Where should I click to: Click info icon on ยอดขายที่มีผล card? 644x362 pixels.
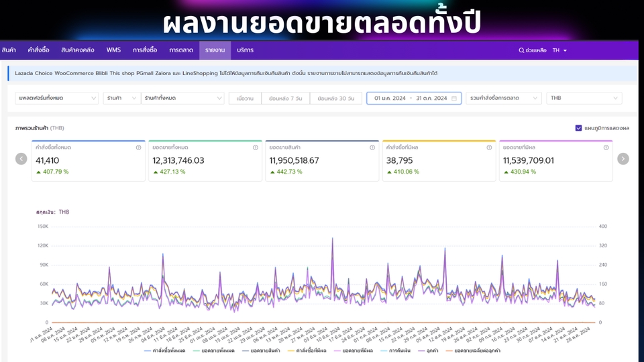coord(606,147)
